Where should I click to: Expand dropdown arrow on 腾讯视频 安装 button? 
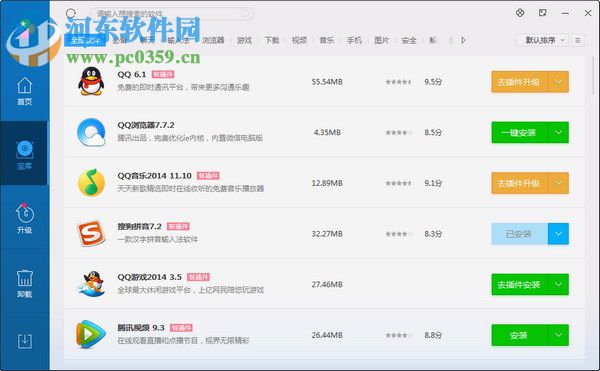(558, 335)
